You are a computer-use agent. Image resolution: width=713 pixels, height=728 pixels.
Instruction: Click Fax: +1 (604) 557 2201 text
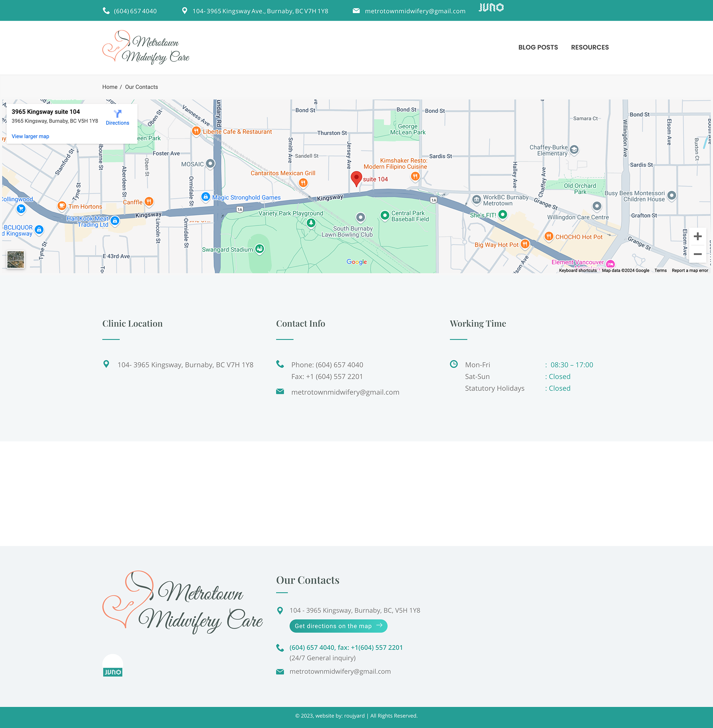pos(327,376)
